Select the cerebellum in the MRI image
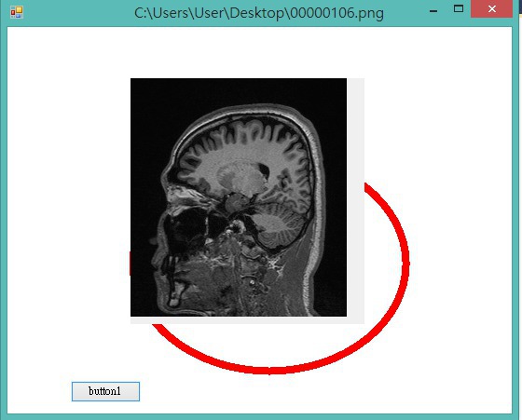Image resolution: width=522 pixels, height=420 pixels. [275, 229]
